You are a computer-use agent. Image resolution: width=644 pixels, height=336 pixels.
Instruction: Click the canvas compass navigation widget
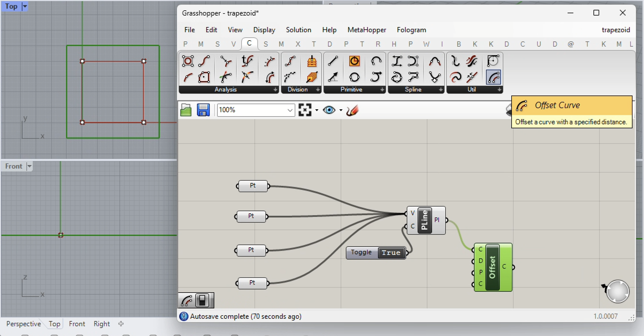[617, 291]
